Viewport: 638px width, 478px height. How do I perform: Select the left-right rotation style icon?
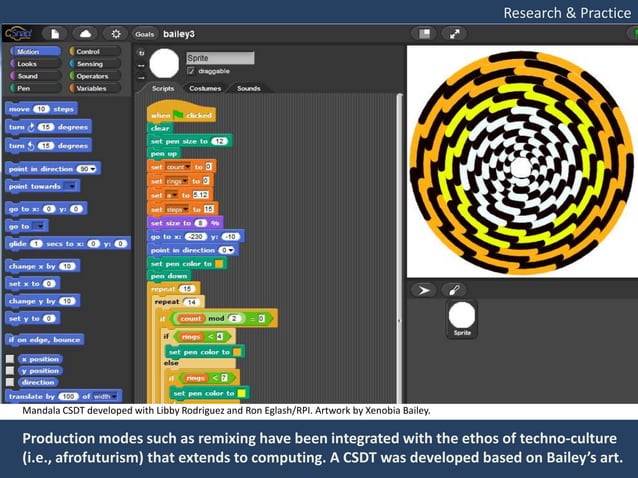pos(141,65)
